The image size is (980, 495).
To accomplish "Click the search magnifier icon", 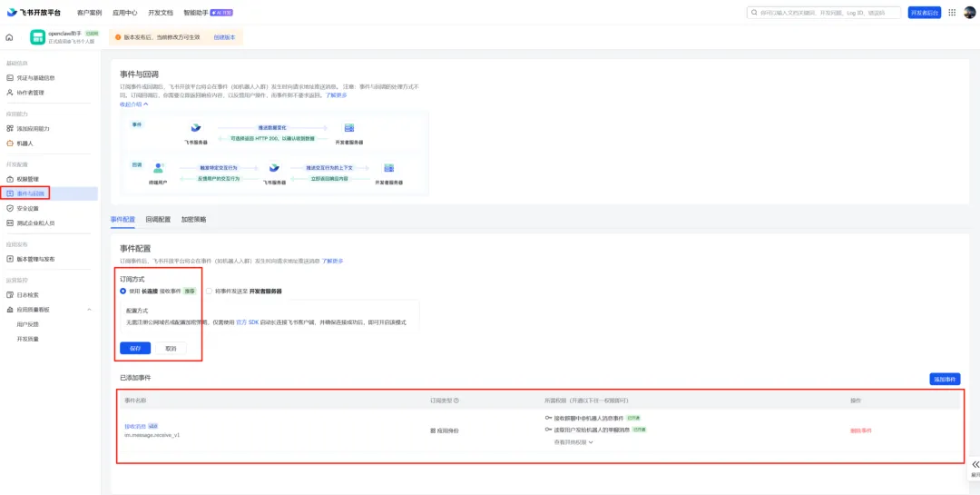I will tap(754, 13).
